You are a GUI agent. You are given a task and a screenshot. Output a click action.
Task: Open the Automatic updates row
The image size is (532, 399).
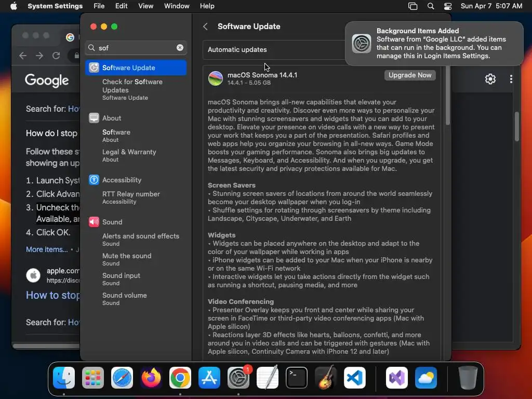pos(274,49)
